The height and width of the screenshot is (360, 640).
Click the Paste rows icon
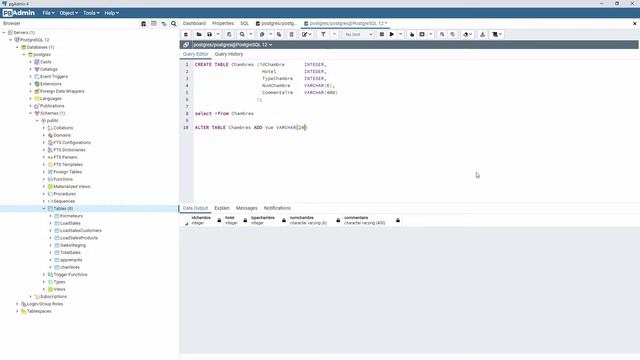279,34
